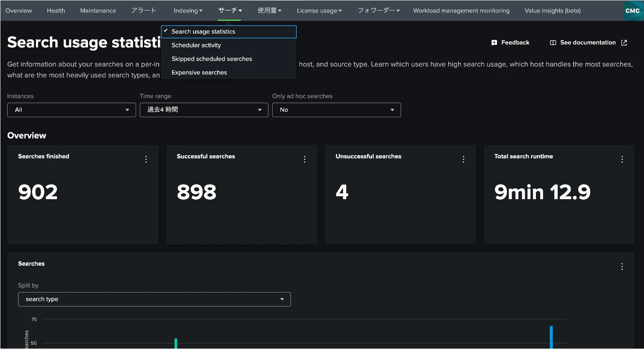The height and width of the screenshot is (349, 644).
Task: Click the Unsuccessful searches card title
Action: pyautogui.click(x=368, y=157)
